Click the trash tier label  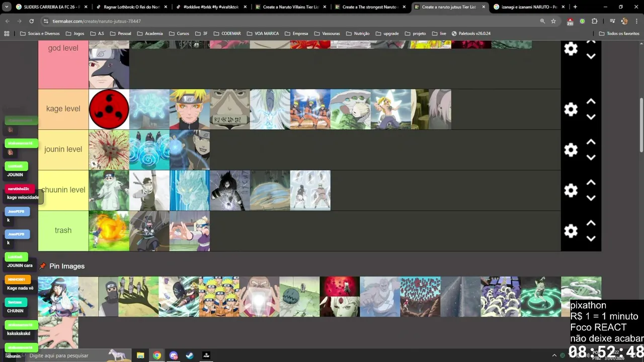click(63, 231)
